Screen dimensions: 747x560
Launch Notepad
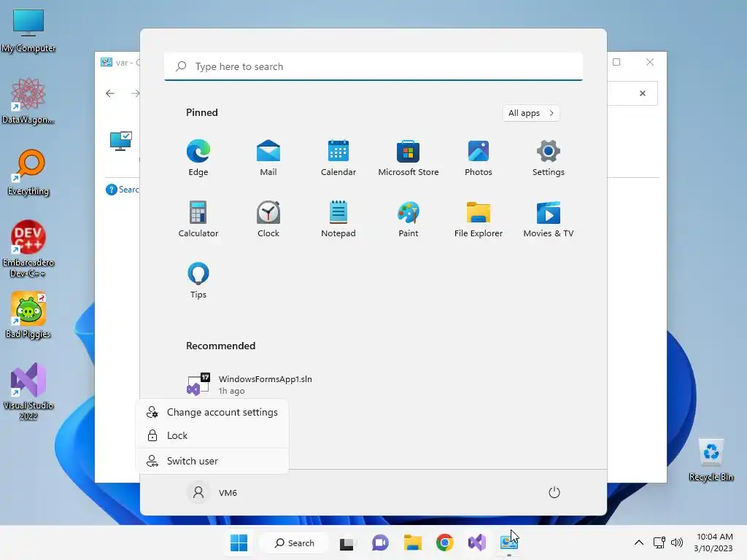[x=338, y=219]
